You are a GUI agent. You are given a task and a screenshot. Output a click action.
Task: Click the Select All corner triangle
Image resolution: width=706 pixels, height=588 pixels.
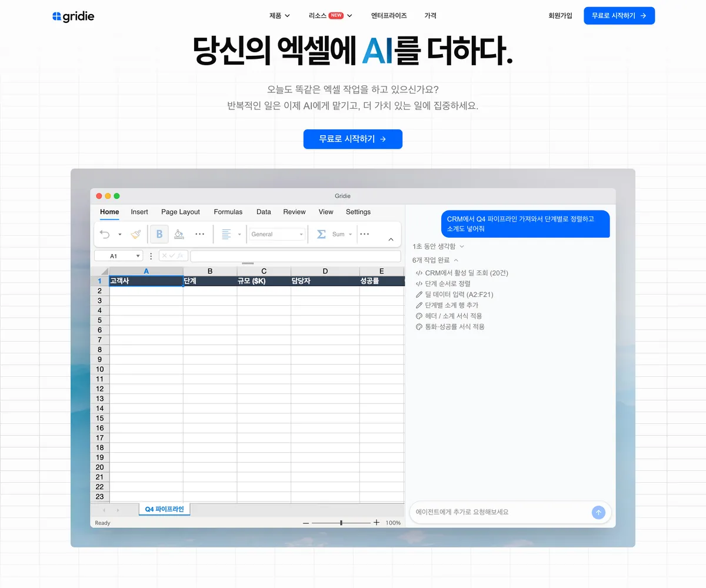pyautogui.click(x=100, y=271)
